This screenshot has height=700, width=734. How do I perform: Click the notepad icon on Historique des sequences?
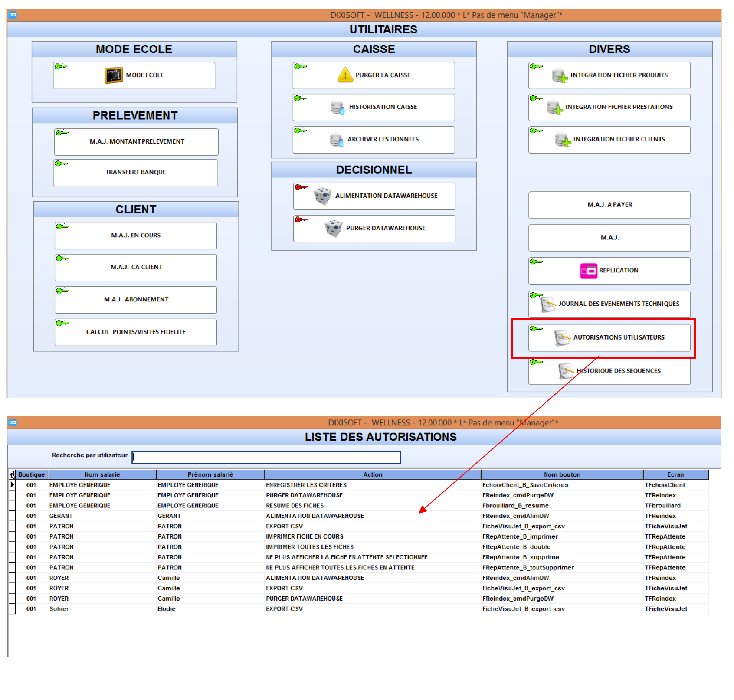[x=566, y=371]
